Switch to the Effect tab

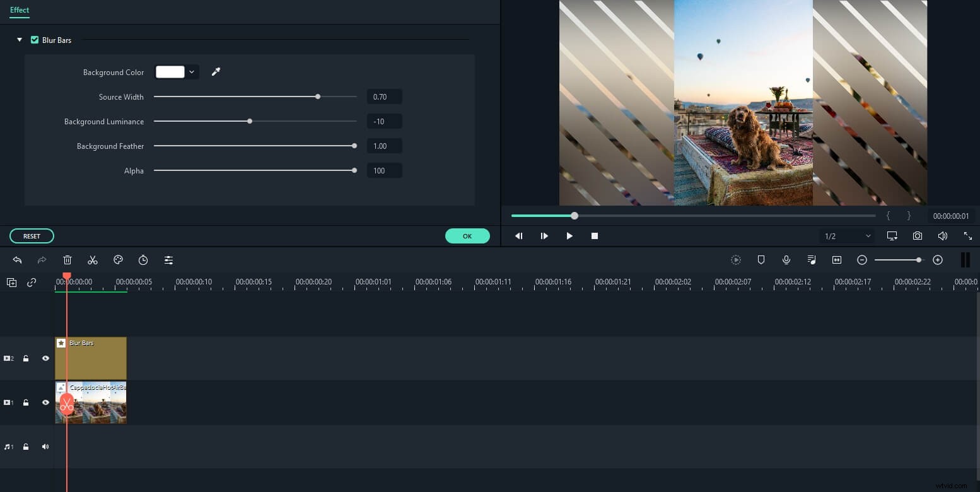pyautogui.click(x=19, y=10)
